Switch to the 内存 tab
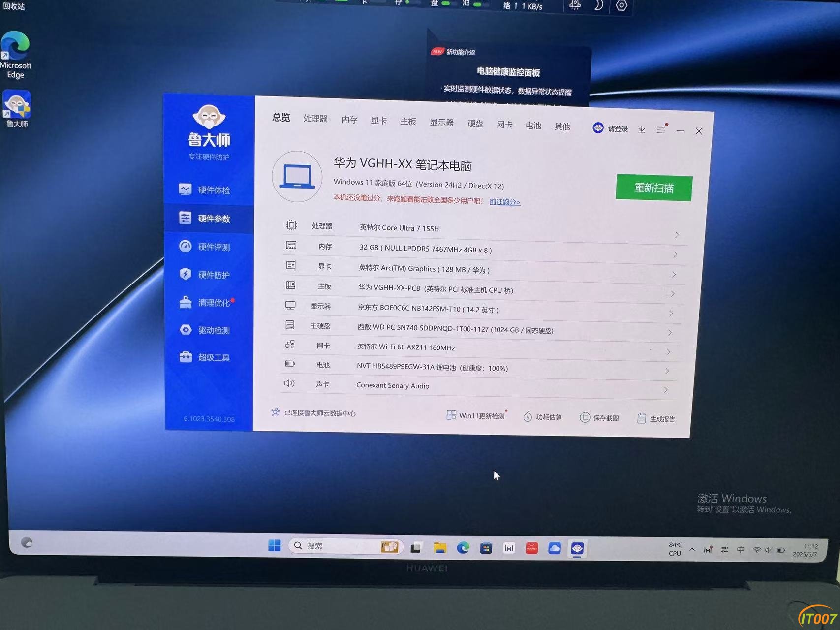The height and width of the screenshot is (630, 840). [349, 120]
